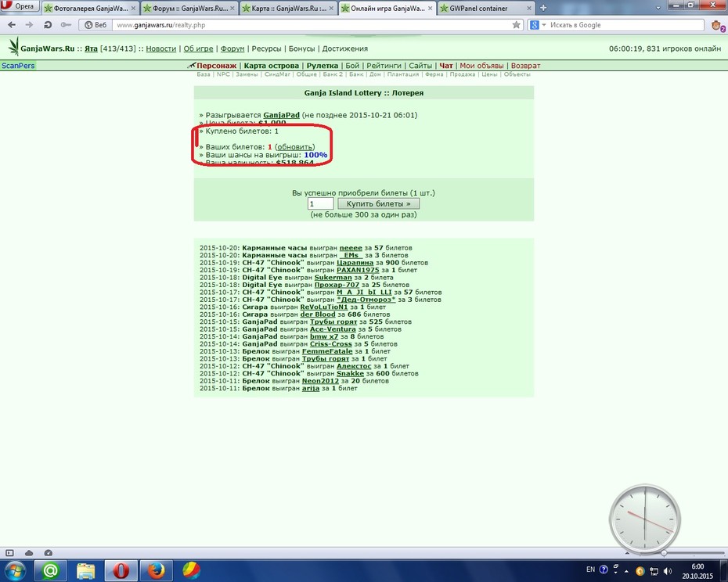Open winner Neon2012 profile link
Viewport: 728px width, 582px height.
coord(320,381)
